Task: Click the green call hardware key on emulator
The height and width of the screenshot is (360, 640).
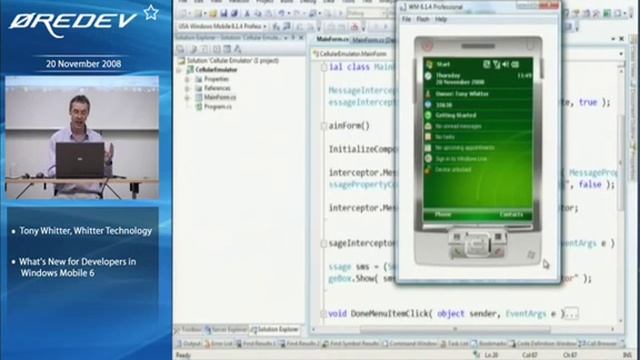Action: point(458,252)
